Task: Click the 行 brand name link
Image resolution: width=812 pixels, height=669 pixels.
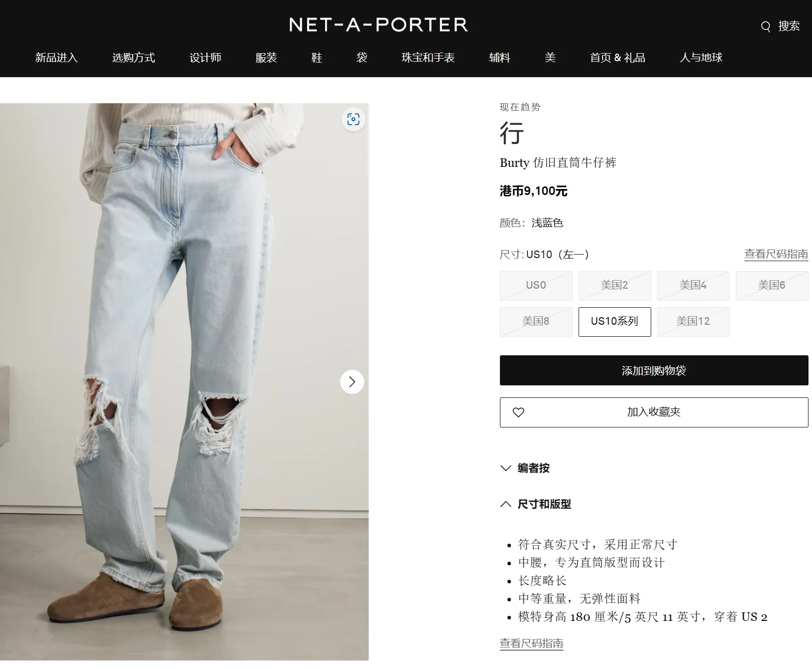Action: [x=511, y=133]
